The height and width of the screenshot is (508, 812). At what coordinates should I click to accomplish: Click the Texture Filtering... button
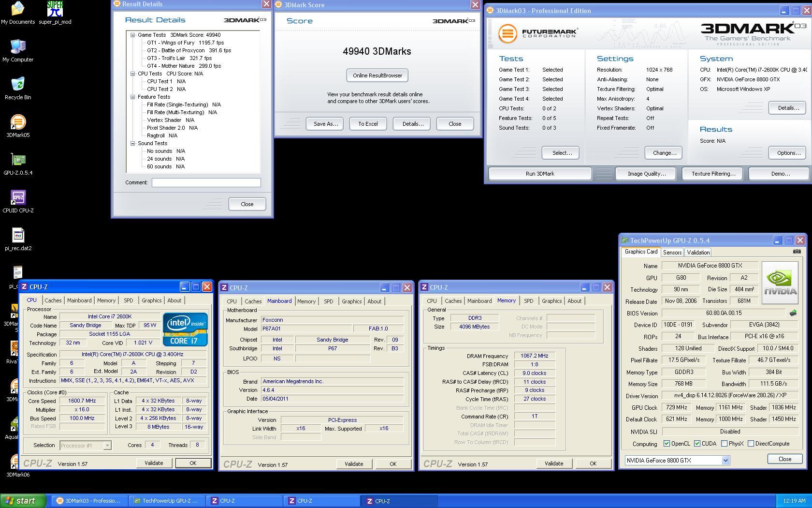click(x=713, y=174)
